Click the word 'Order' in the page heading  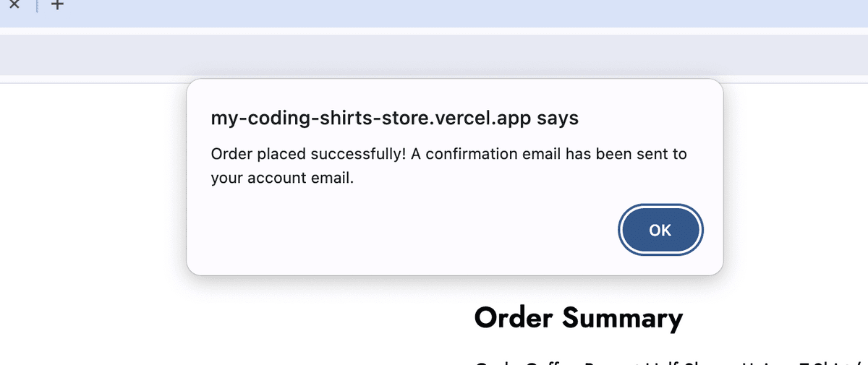[x=514, y=318]
